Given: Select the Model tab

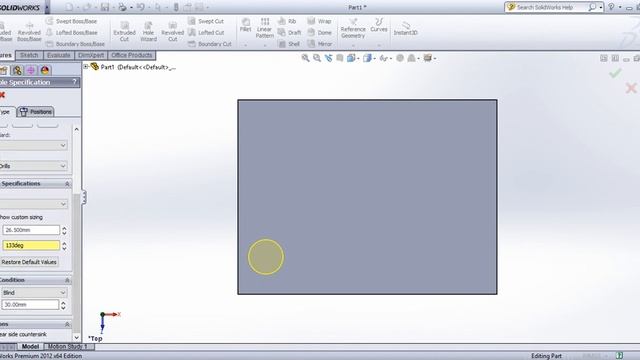Looking at the screenshot, I should point(30,347).
